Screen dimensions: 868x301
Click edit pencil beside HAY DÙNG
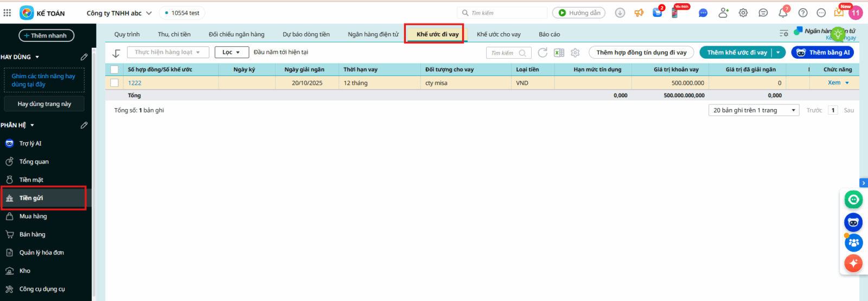tap(84, 57)
